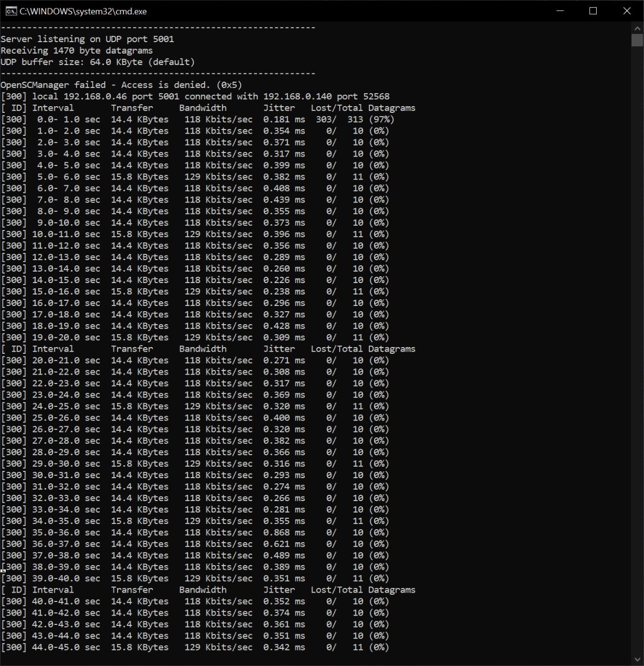Click the 'UDP buffer size: 64.0 KByte' line
This screenshot has height=666, width=644.
point(98,62)
